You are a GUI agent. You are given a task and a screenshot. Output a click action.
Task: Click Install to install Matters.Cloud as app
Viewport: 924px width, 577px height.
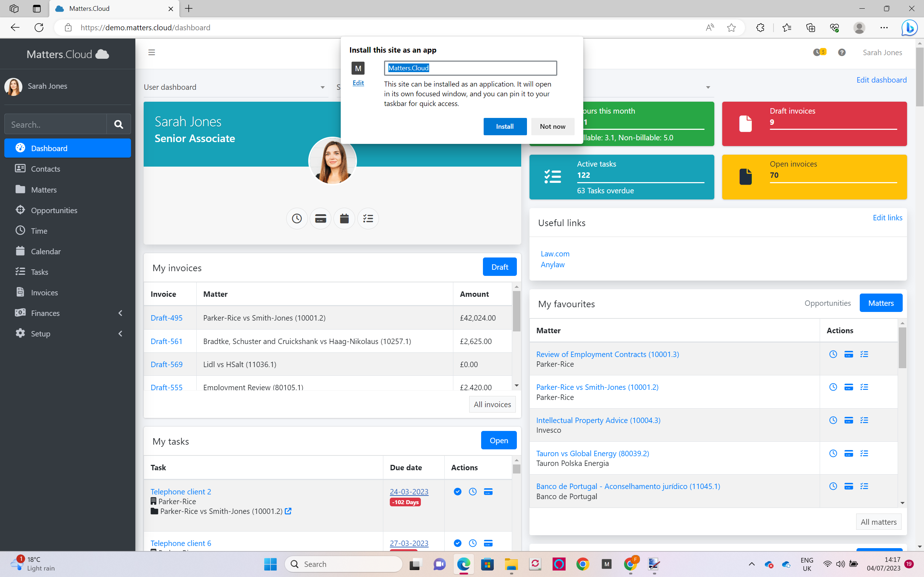pyautogui.click(x=505, y=125)
